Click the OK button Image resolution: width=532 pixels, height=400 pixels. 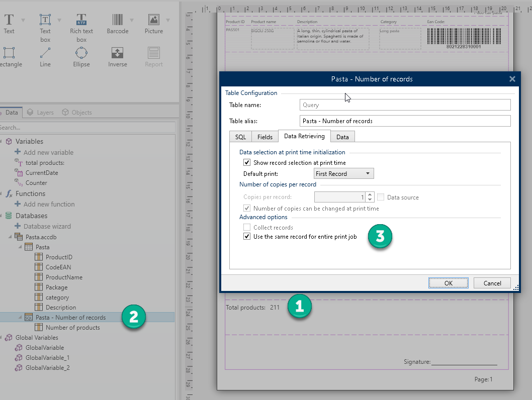tap(449, 283)
